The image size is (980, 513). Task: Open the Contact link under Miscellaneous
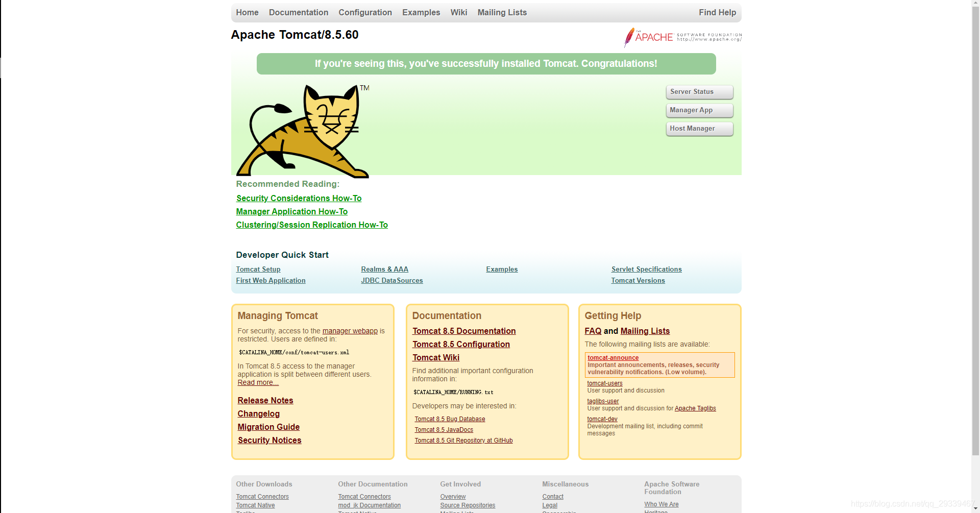[x=553, y=497]
